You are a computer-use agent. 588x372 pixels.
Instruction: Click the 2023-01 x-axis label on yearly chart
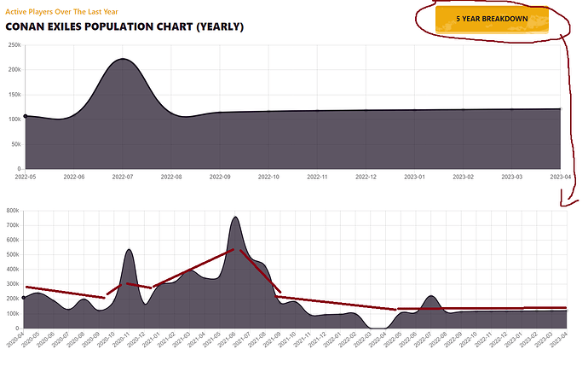(414, 177)
